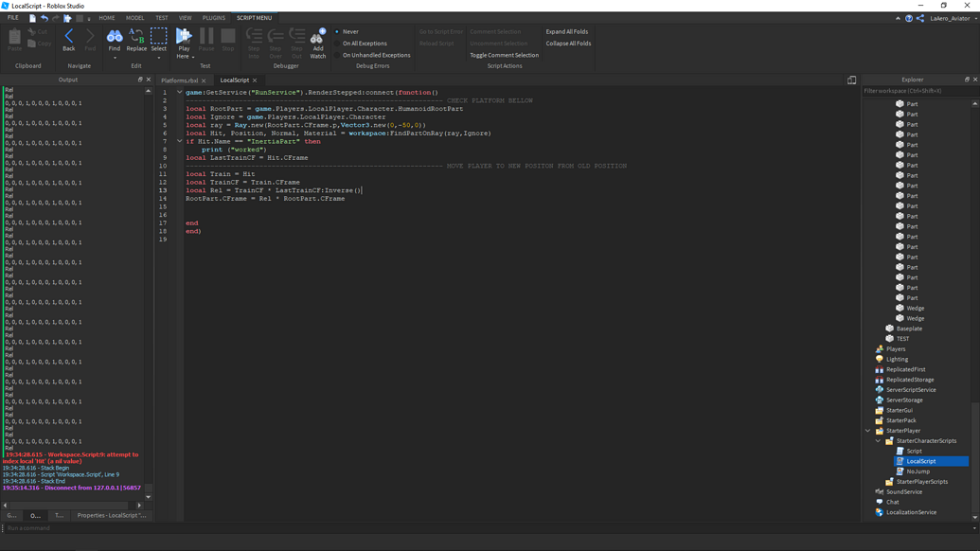980x551 pixels.
Task: Click the Find binoculars icon
Action: 115,36
